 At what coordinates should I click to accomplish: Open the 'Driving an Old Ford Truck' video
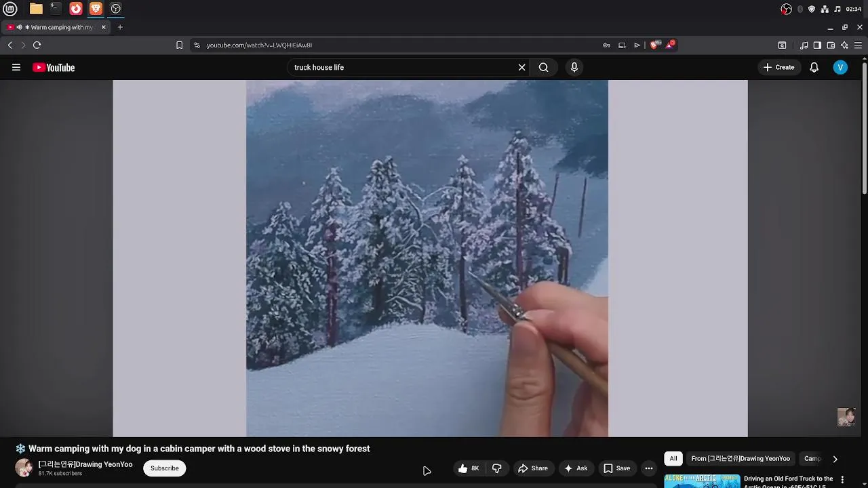tap(788, 482)
